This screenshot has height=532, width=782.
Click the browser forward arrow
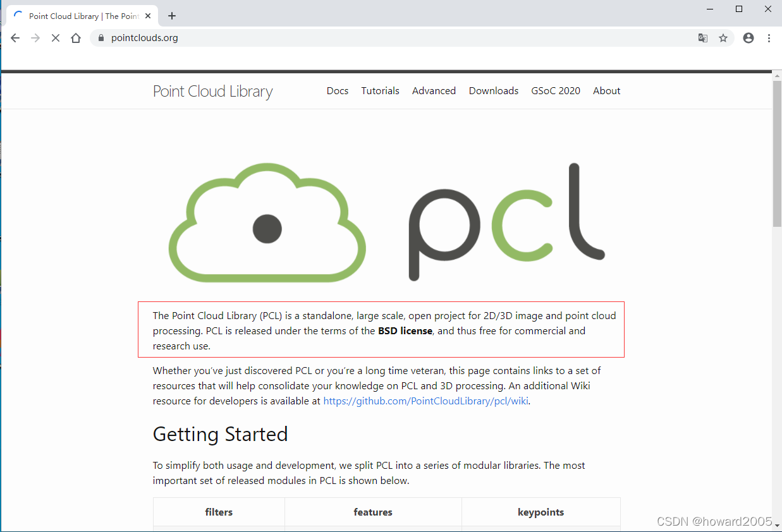pyautogui.click(x=35, y=38)
